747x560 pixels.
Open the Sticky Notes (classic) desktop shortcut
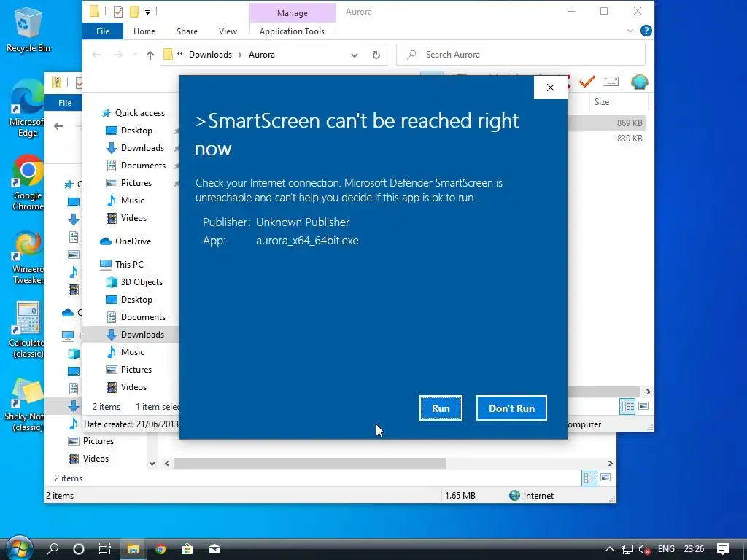coord(24,405)
